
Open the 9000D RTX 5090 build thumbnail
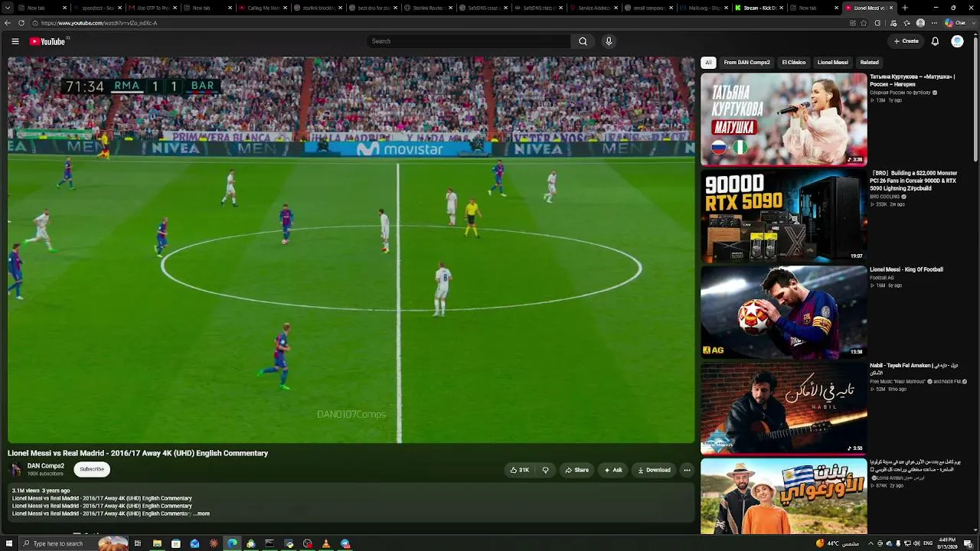pyautogui.click(x=784, y=216)
